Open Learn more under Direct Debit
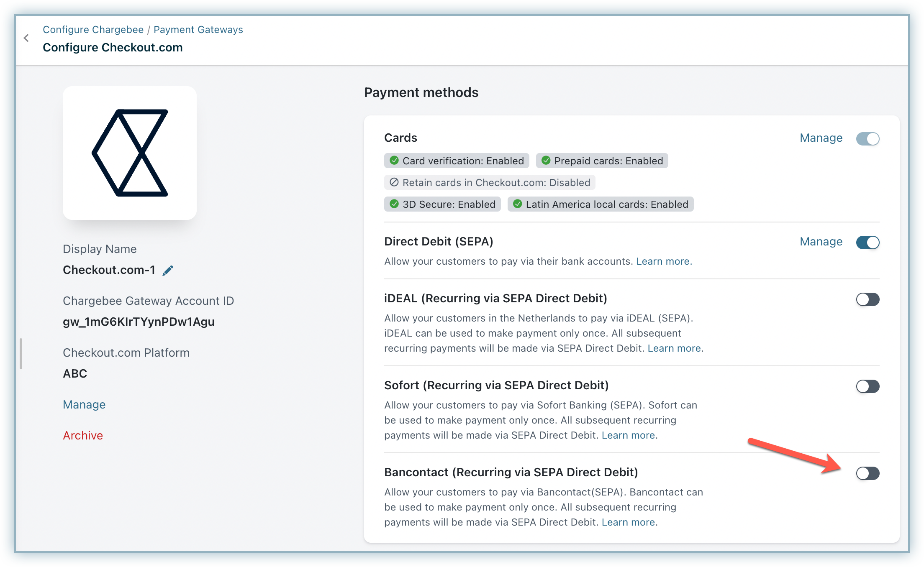Image resolution: width=924 pixels, height=567 pixels. [664, 261]
